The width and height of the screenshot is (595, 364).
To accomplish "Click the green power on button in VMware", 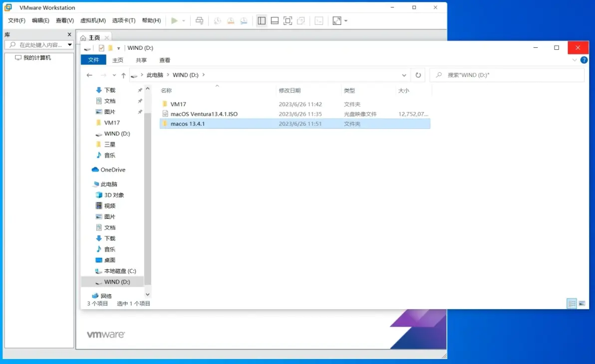I will [x=174, y=21].
